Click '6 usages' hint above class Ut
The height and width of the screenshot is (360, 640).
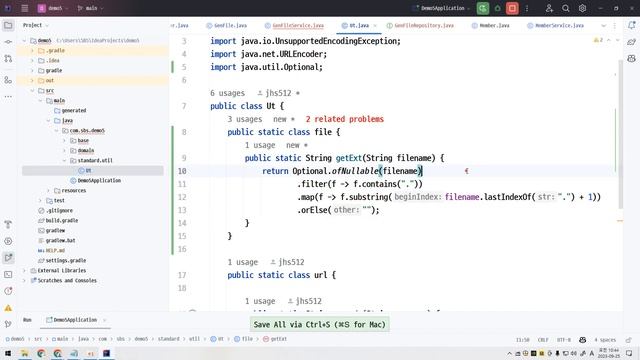coord(227,93)
